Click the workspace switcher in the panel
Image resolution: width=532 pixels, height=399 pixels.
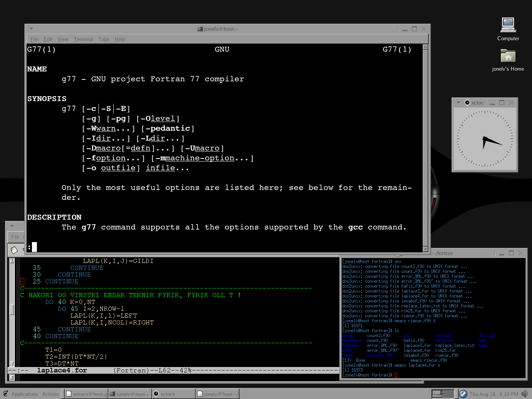coord(443,394)
